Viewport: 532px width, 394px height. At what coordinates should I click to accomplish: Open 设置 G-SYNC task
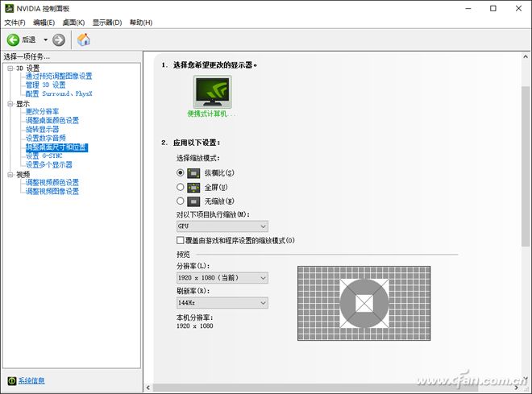coord(44,156)
